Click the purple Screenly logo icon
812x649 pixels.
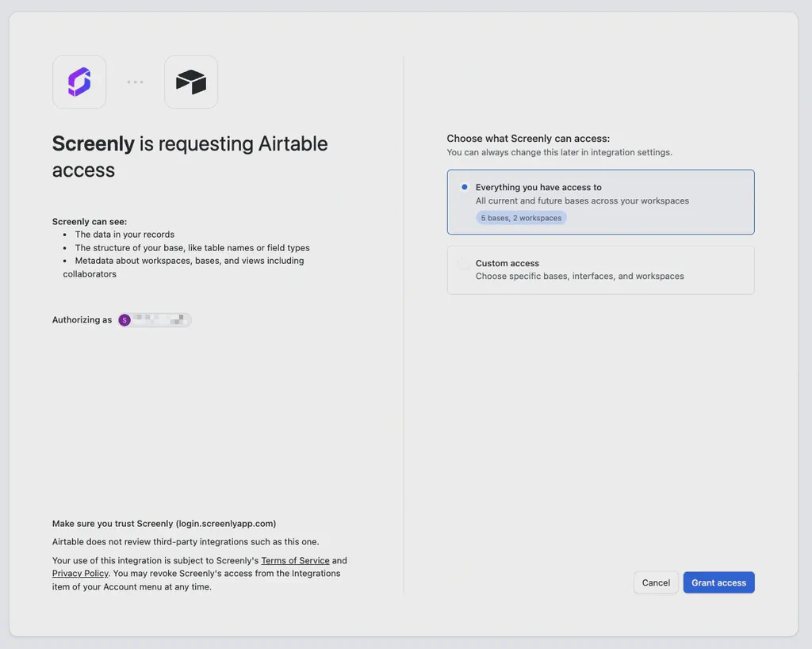(x=79, y=82)
